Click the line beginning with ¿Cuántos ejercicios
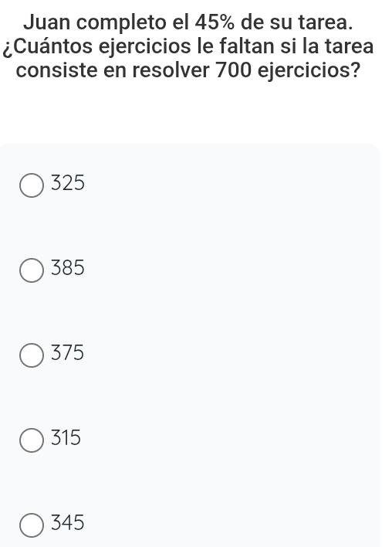This screenshot has height=547, width=392. tap(188, 47)
